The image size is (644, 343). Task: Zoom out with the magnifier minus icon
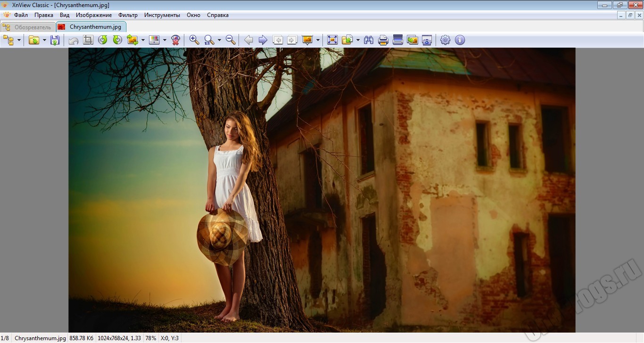click(x=231, y=40)
